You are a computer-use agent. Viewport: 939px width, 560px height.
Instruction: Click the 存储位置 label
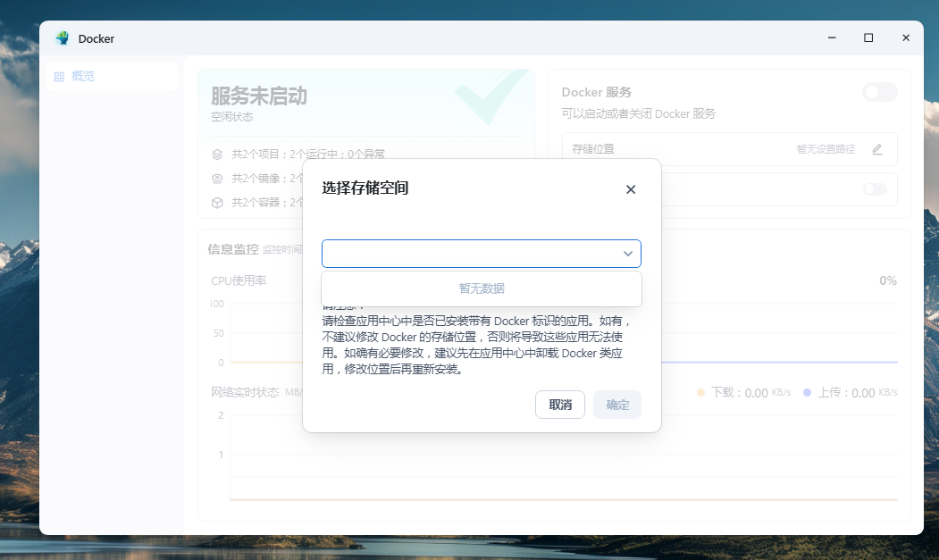(x=593, y=149)
